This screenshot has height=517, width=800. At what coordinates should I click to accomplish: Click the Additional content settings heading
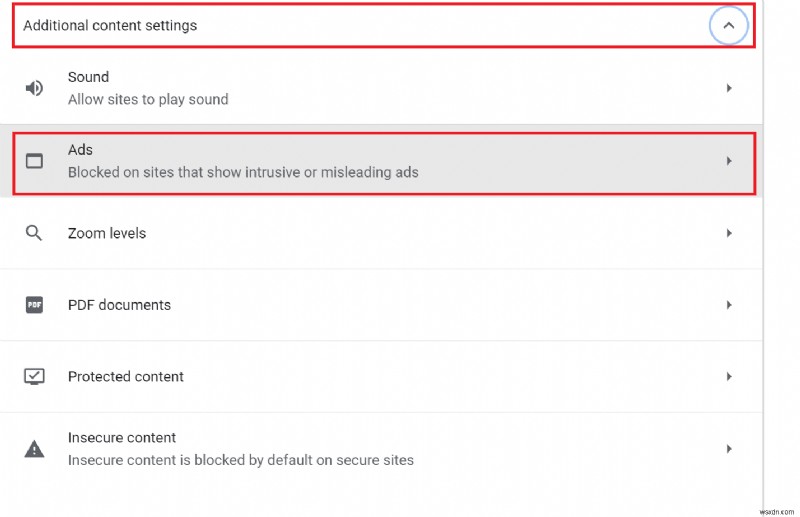pos(110,26)
